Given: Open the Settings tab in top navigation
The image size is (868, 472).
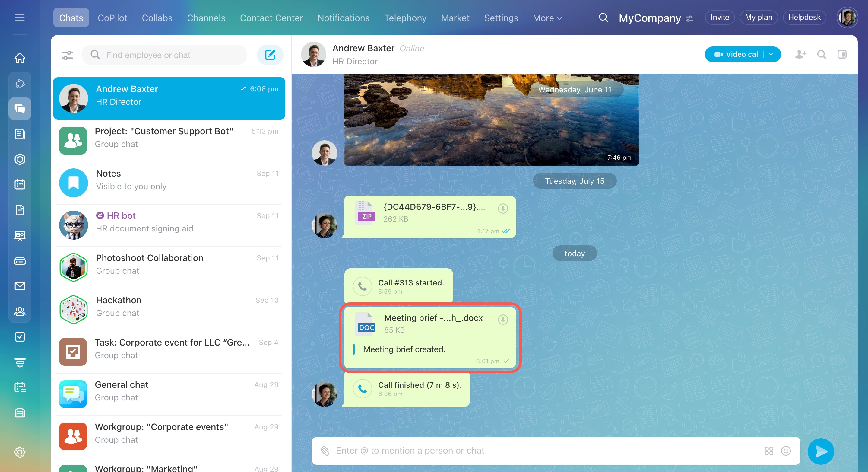Looking at the screenshot, I should [x=501, y=18].
